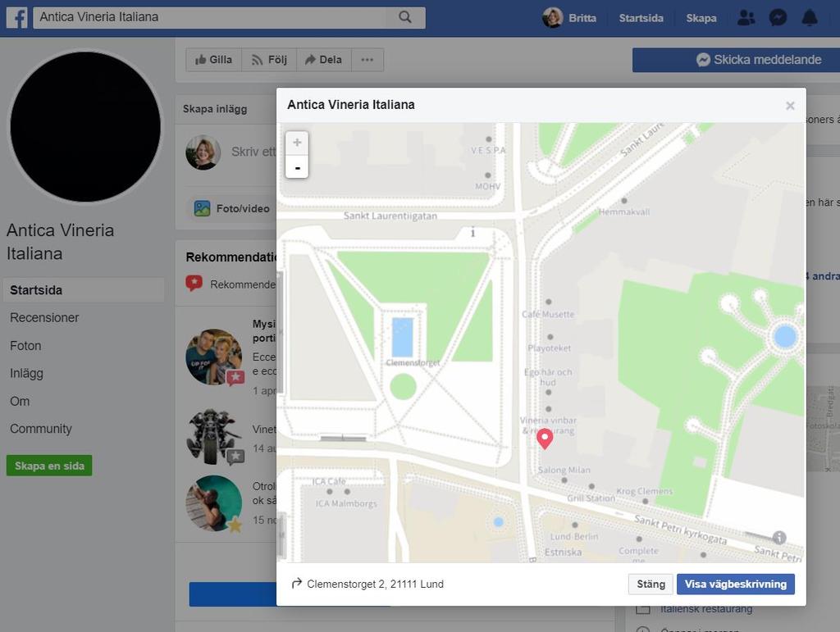Click the red location pin on map

[545, 439]
